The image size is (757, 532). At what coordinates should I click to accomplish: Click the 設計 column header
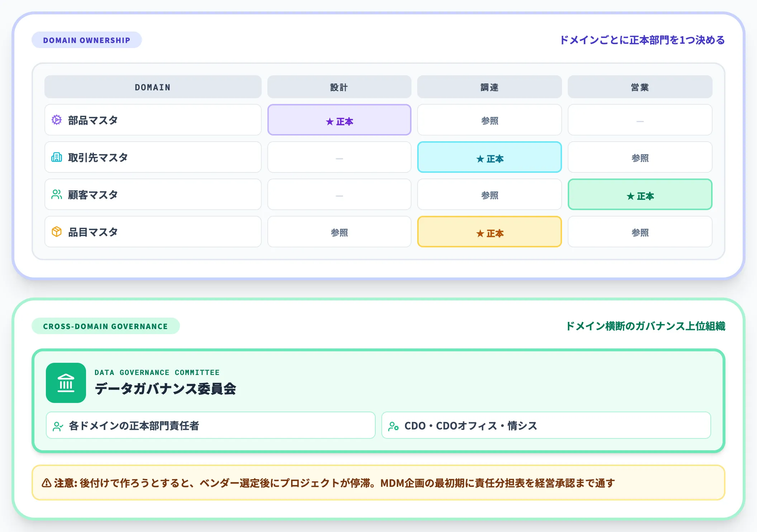tap(339, 87)
